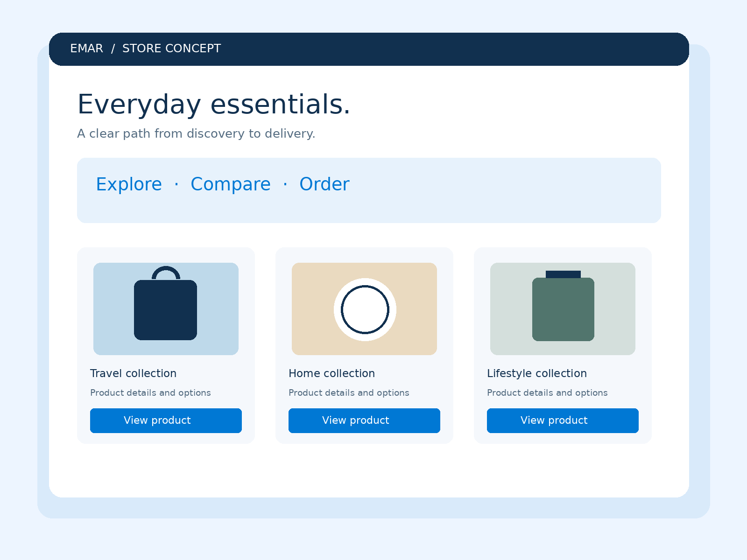747x560 pixels.
Task: Click the Lifestyle collection jar image
Action: coord(563,309)
